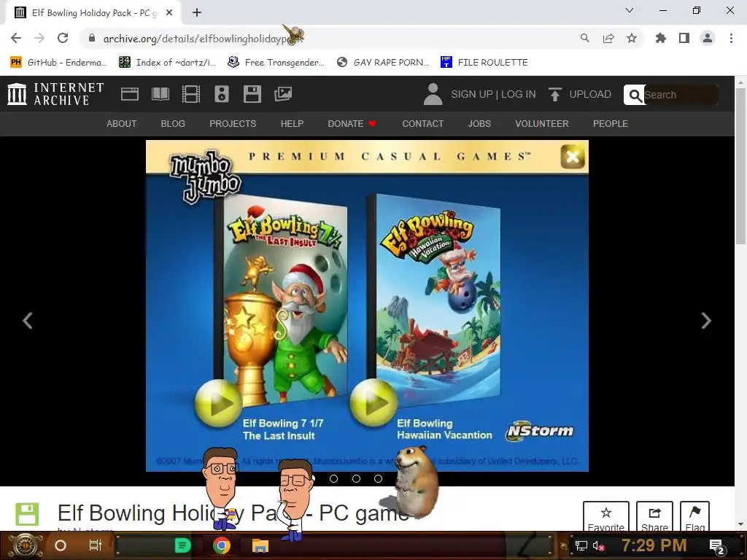Click the user avatar icon

[433, 94]
